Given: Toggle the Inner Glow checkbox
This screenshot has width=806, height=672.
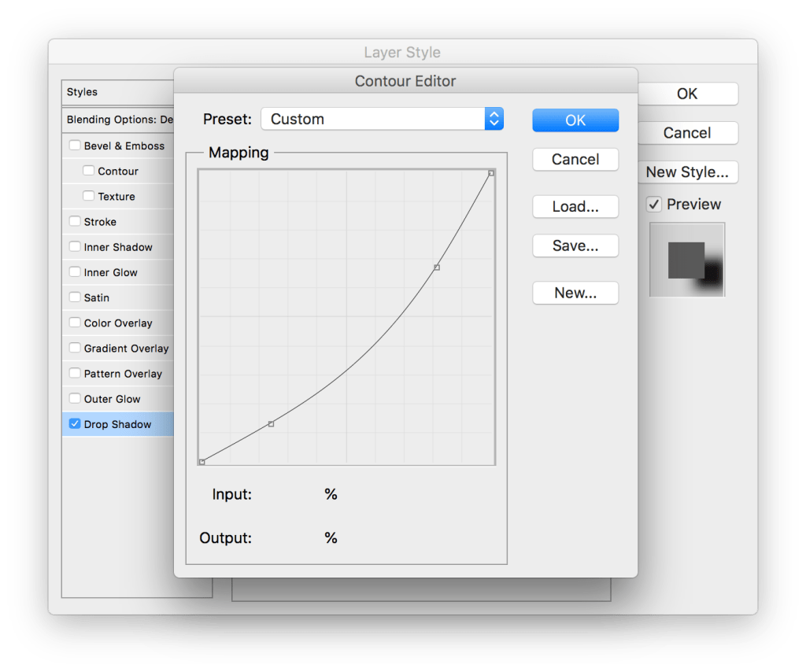Looking at the screenshot, I should [x=75, y=272].
